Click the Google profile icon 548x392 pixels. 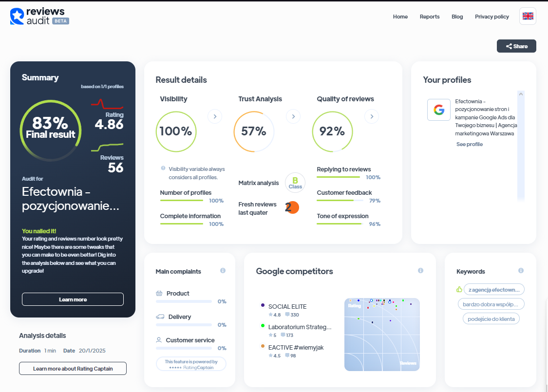pyautogui.click(x=439, y=110)
